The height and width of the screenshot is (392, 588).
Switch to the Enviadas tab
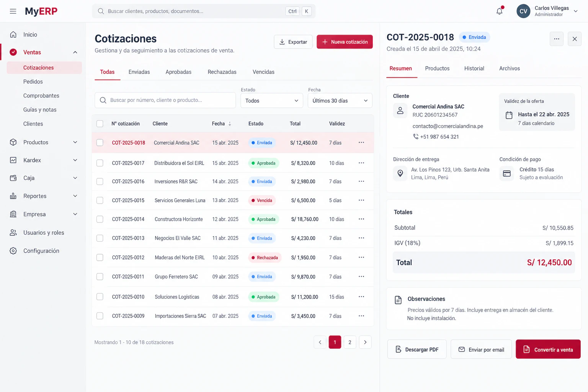coord(139,72)
